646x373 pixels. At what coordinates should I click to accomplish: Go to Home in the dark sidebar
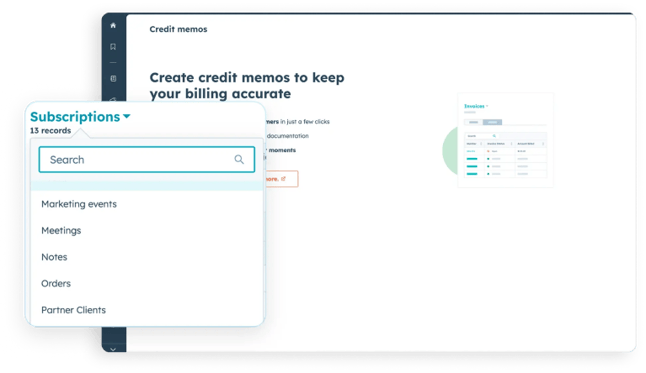(x=113, y=26)
